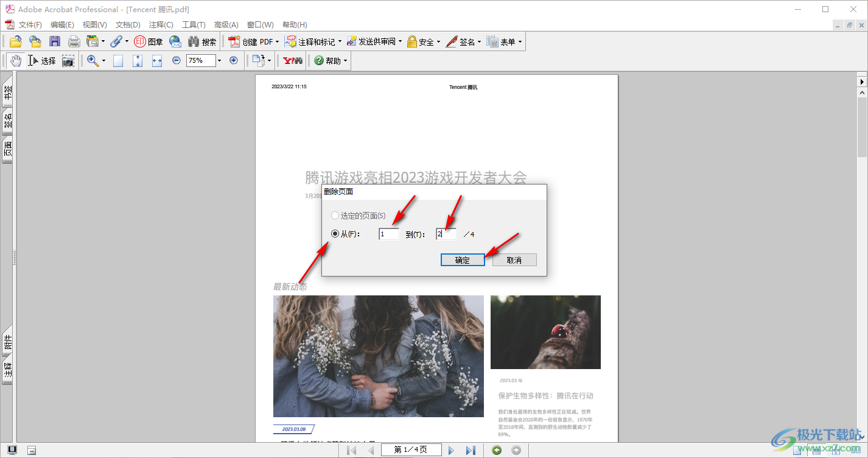The height and width of the screenshot is (458, 868).
Task: Fit page height with the vertical arrows icon
Action: coord(138,60)
